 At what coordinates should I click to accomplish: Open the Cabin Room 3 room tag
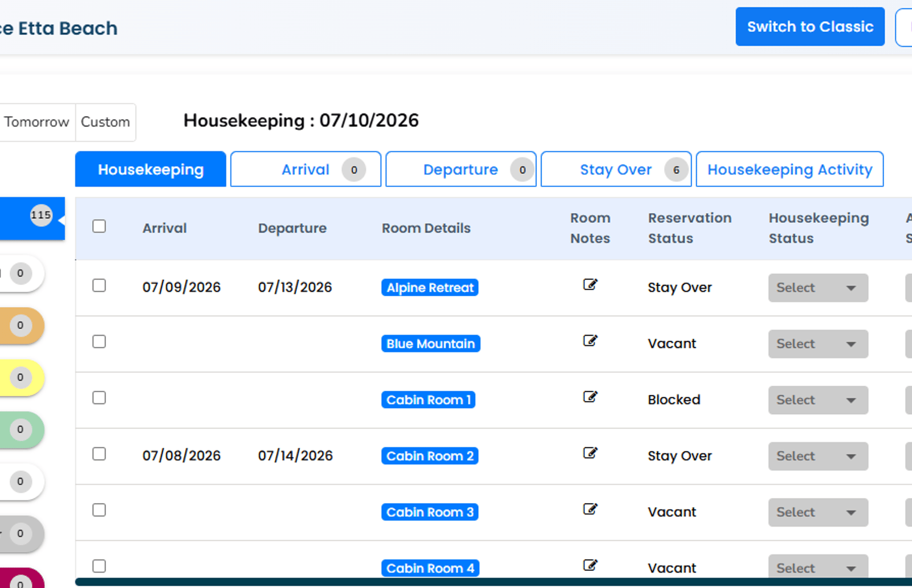[430, 512]
